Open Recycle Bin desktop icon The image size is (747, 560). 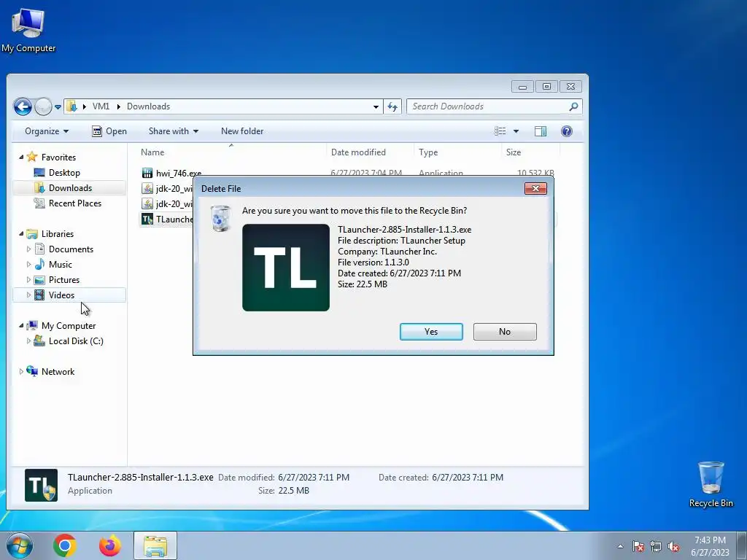point(711,484)
